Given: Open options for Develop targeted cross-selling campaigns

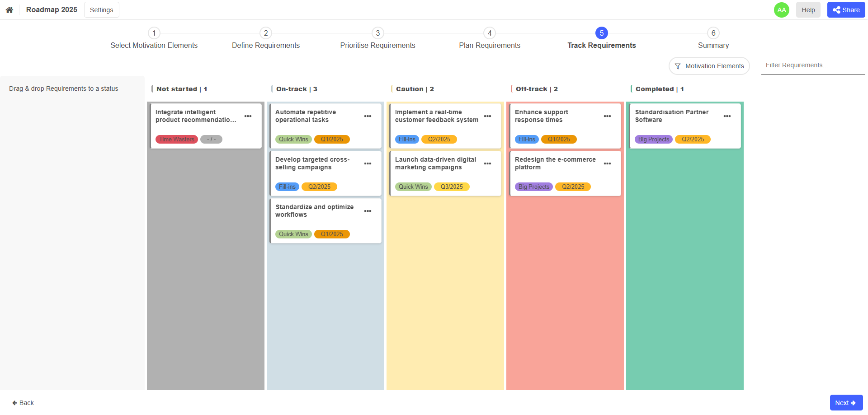Looking at the screenshot, I should pos(368,163).
